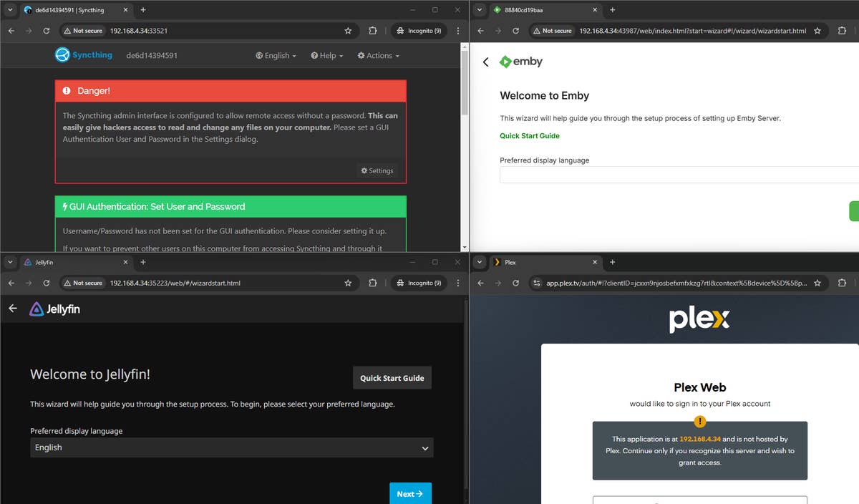Reload the Syncthing browser page
Screen dimensions: 859x504
pyautogui.click(x=47, y=31)
